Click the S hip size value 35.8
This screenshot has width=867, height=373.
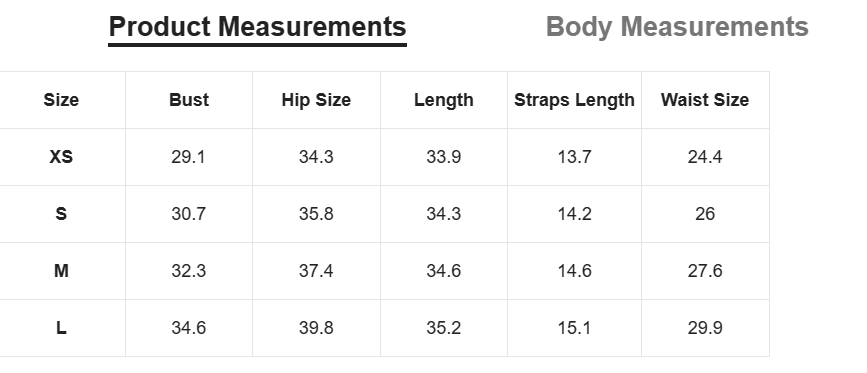click(316, 214)
